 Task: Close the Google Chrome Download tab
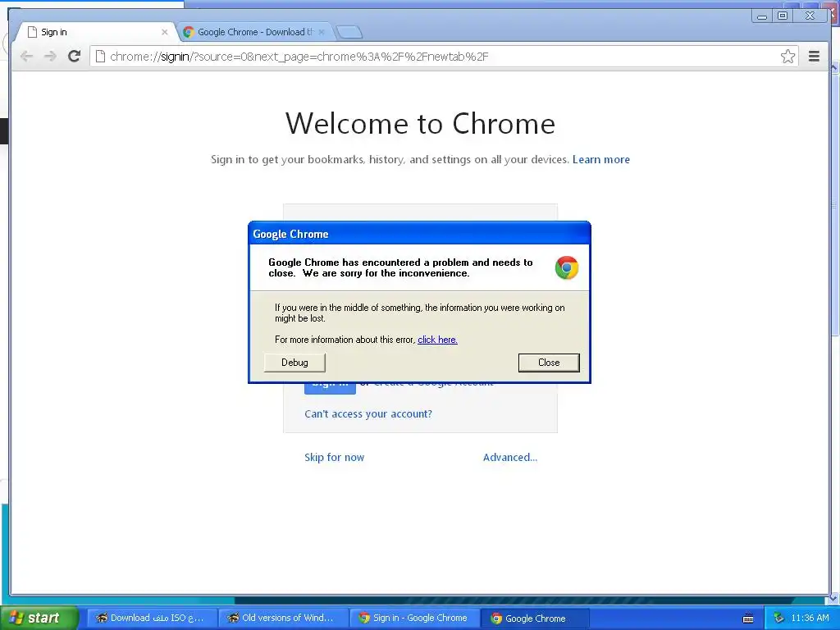pos(322,32)
